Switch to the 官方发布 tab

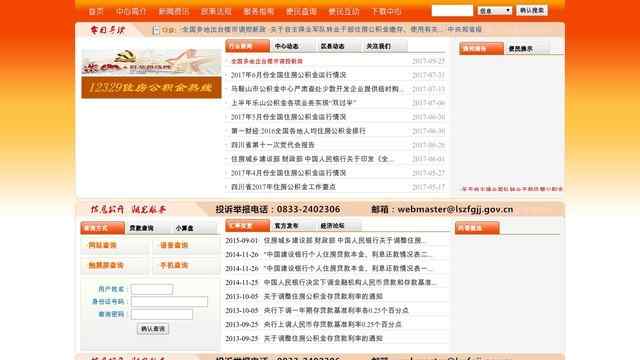click(287, 226)
